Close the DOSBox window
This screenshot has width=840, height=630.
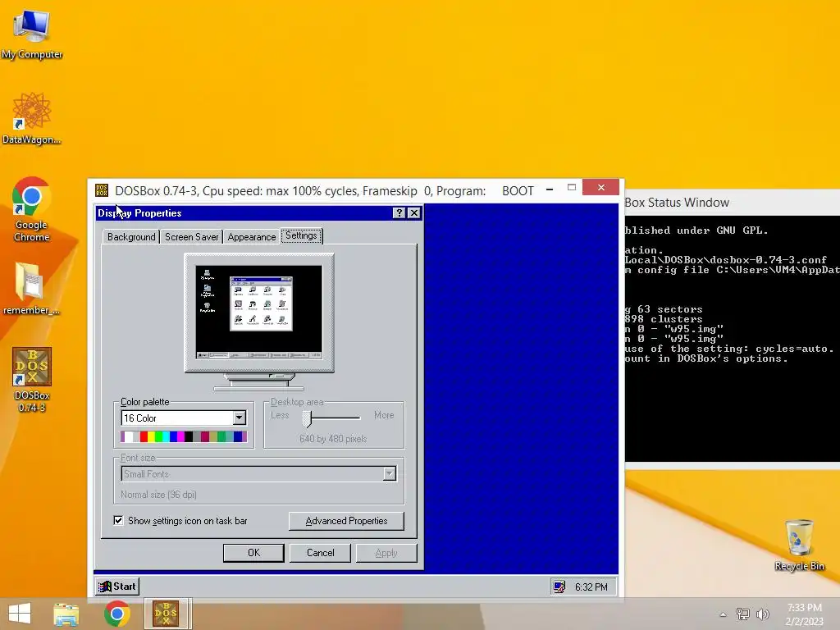pos(601,188)
